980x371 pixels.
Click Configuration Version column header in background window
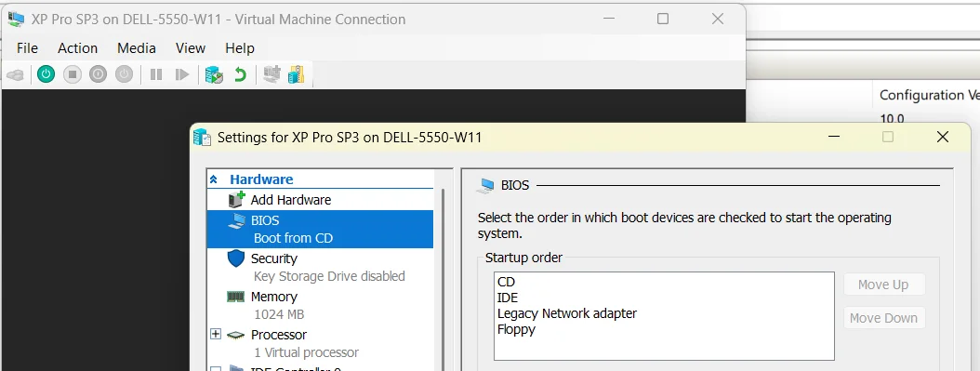point(930,95)
